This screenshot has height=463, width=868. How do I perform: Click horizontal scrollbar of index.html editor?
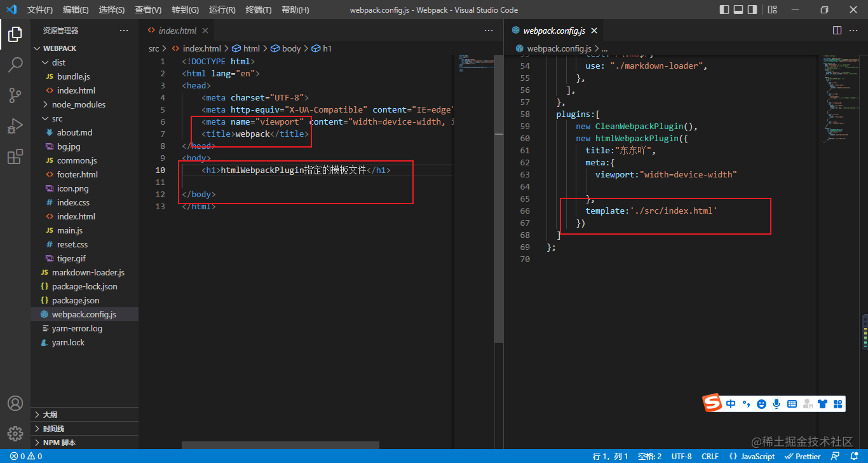tap(280, 445)
